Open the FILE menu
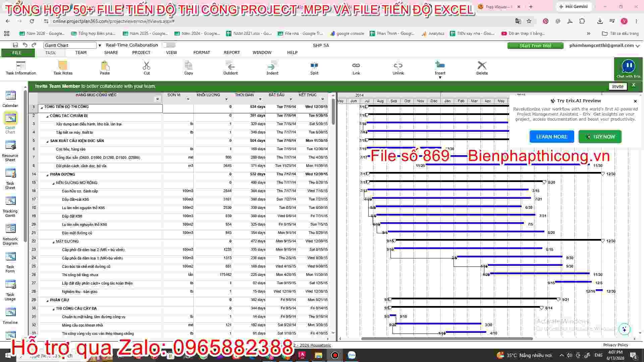 pyautogui.click(x=17, y=53)
